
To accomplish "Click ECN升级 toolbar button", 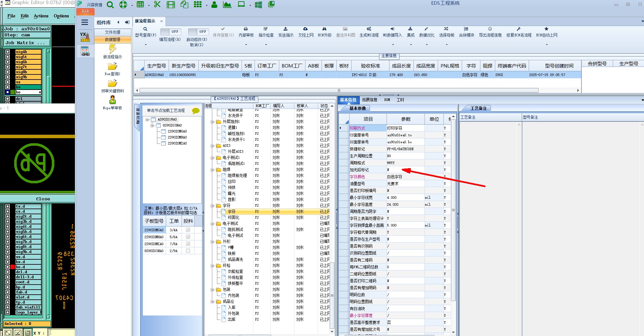I will (324, 32).
